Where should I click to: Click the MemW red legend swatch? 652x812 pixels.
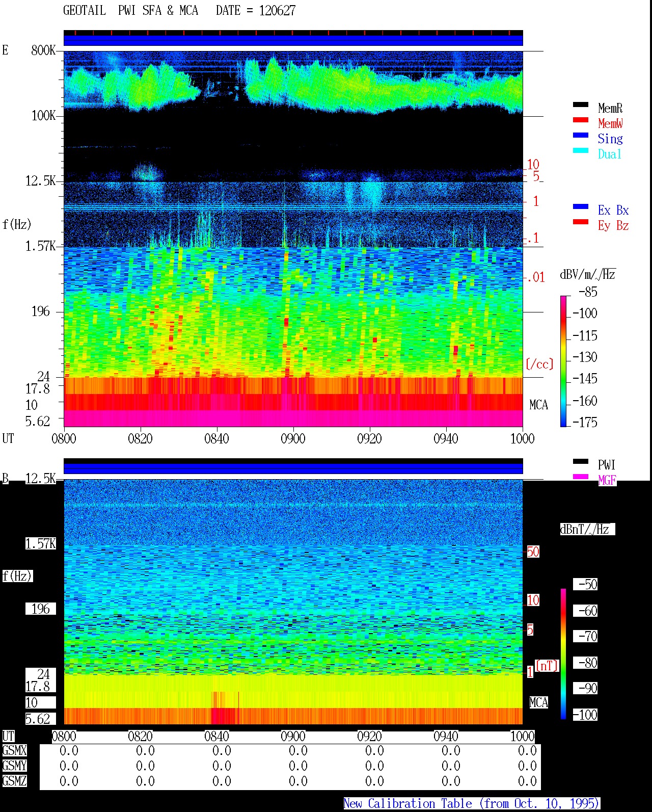(x=581, y=120)
